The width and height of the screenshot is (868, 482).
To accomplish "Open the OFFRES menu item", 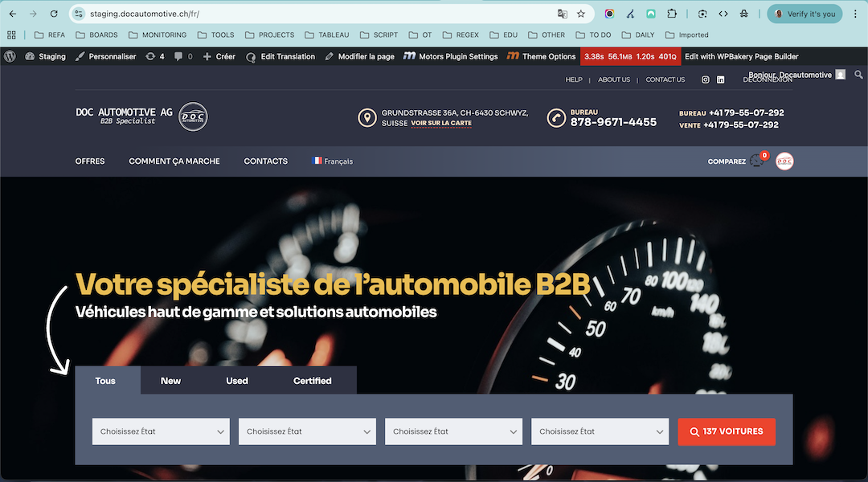I will coord(90,161).
